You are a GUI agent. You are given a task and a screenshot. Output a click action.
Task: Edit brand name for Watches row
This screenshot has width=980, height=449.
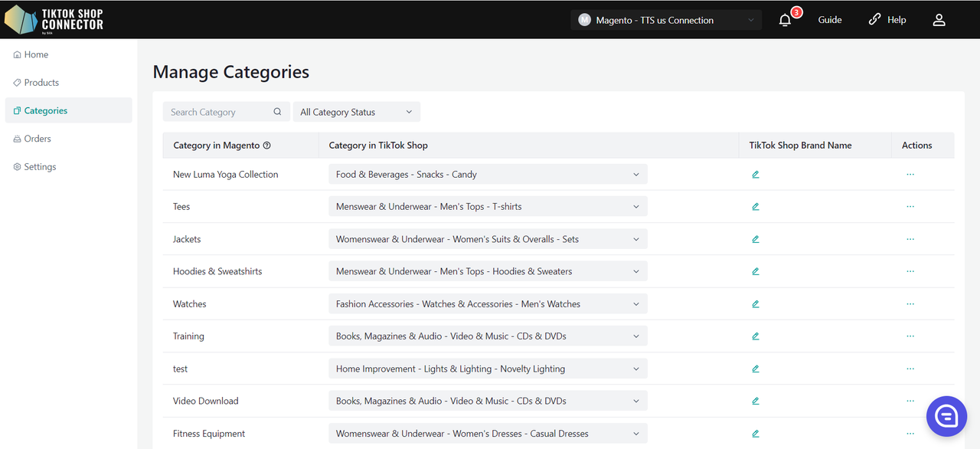tap(756, 304)
